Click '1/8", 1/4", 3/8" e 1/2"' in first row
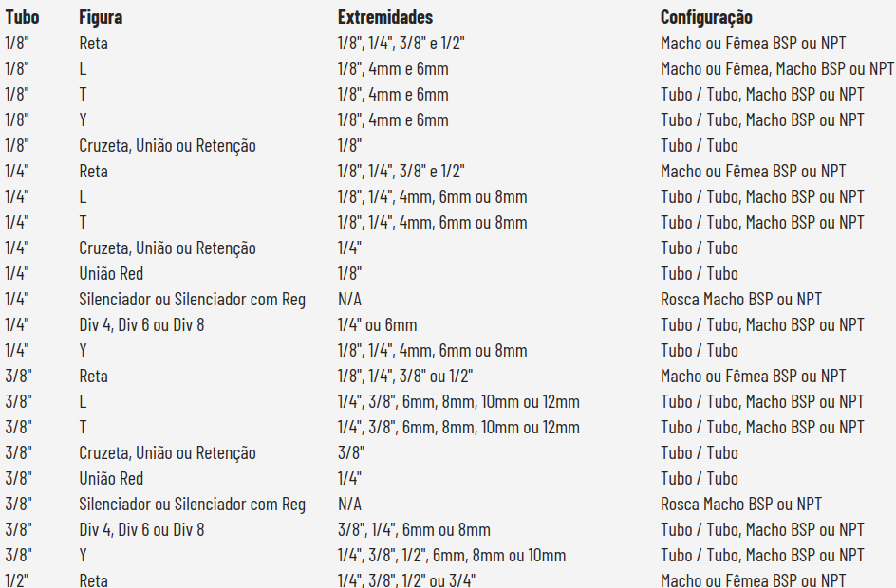Viewport: 896px width, 588px height. 401,43
